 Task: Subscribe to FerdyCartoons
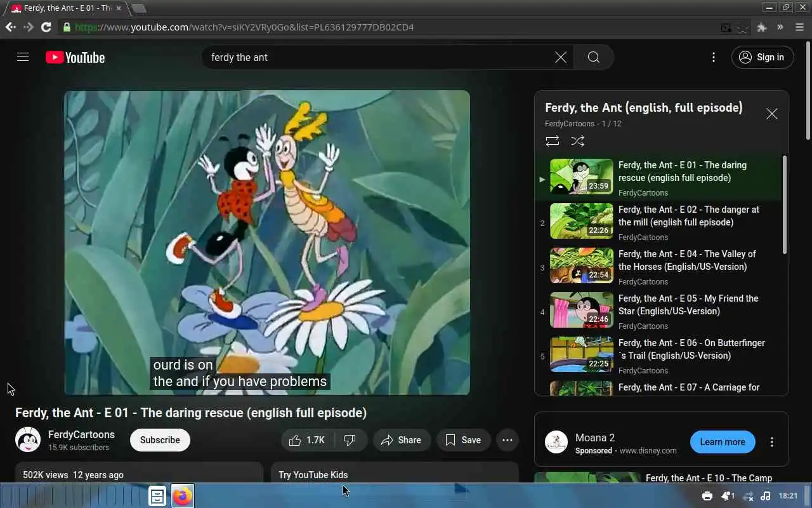[x=160, y=440]
